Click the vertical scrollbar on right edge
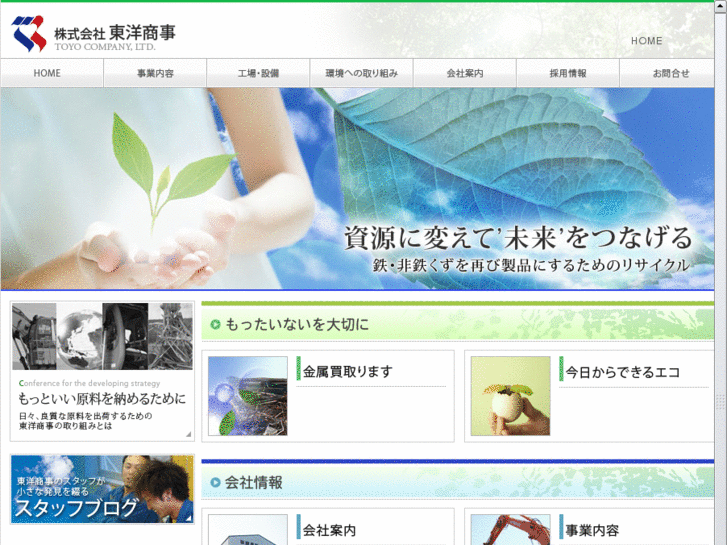Viewport: 727px width, 545px height. click(720, 272)
